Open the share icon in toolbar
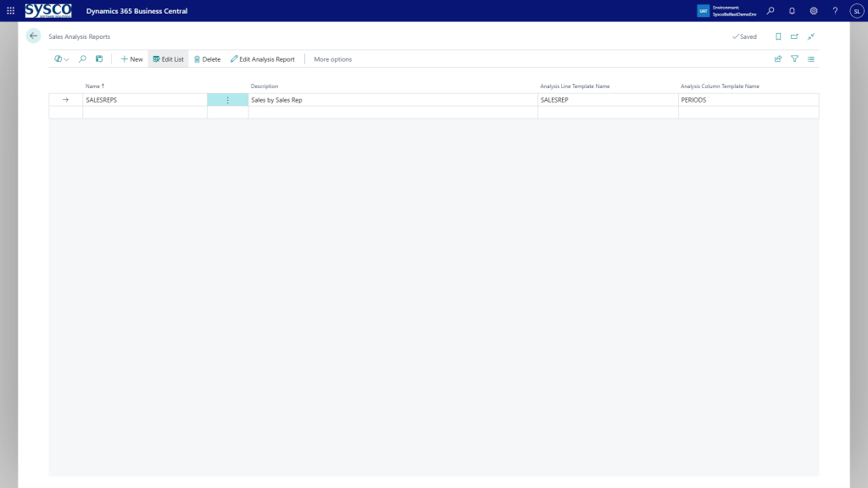This screenshot has height=488, width=868. pos(778,59)
